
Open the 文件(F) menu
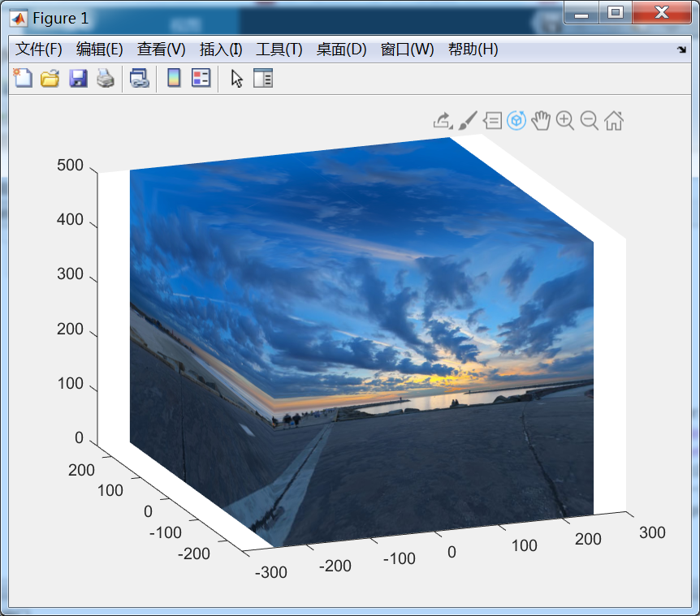pos(39,49)
